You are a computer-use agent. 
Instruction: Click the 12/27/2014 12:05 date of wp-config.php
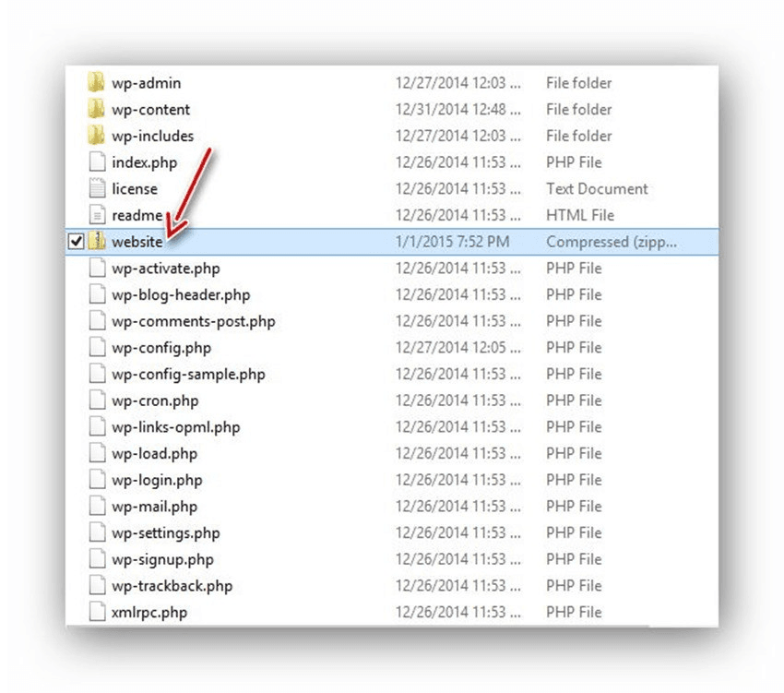(x=458, y=348)
